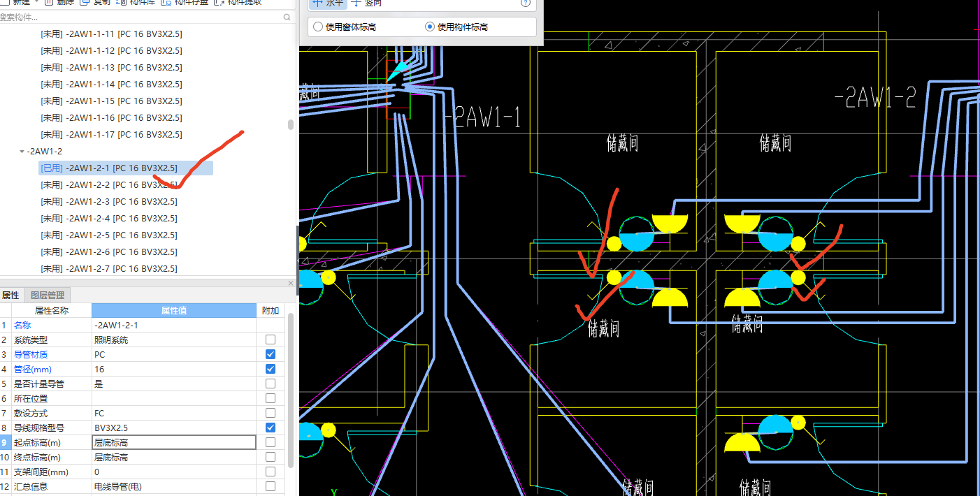The width and height of the screenshot is (980, 496).
Task: Click the search magnifier icon in component search
Action: click(288, 17)
